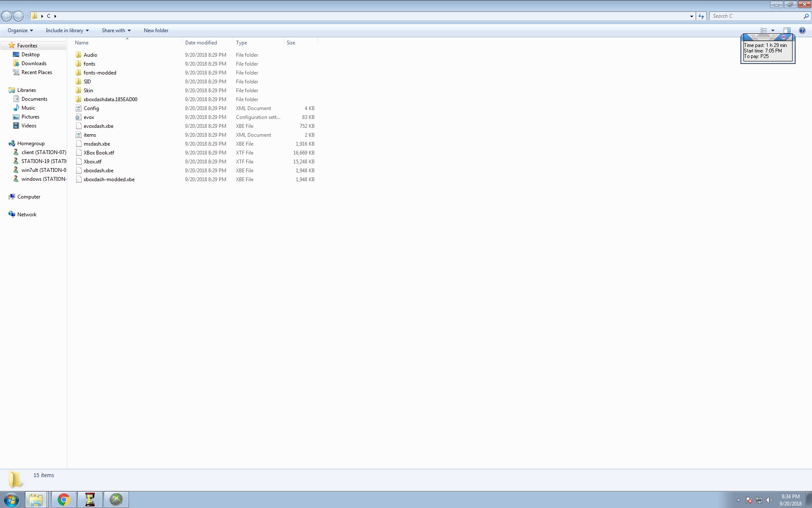Open the change view options dropdown arrow
The image size is (812, 508).
773,30
